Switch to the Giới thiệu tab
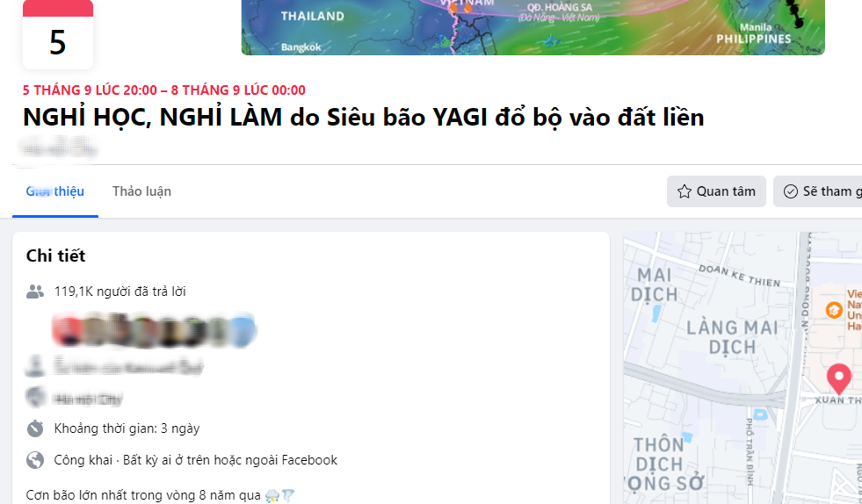862x504 pixels. tap(55, 191)
